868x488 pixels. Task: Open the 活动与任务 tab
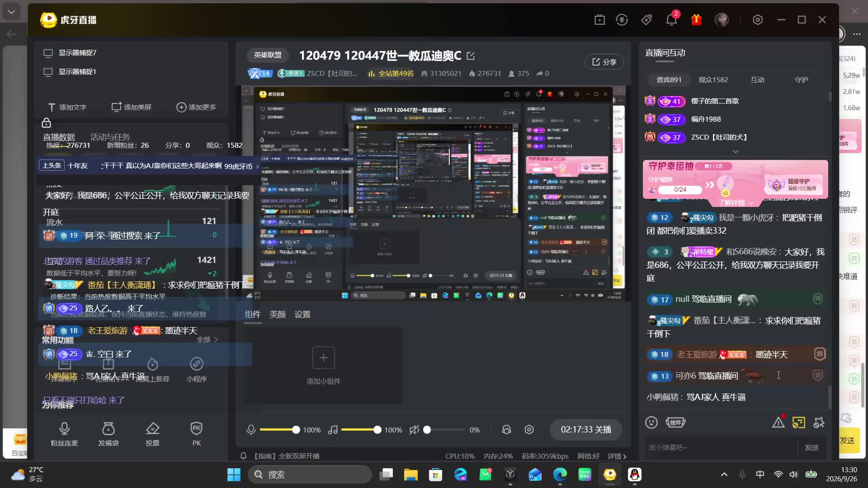tap(110, 136)
